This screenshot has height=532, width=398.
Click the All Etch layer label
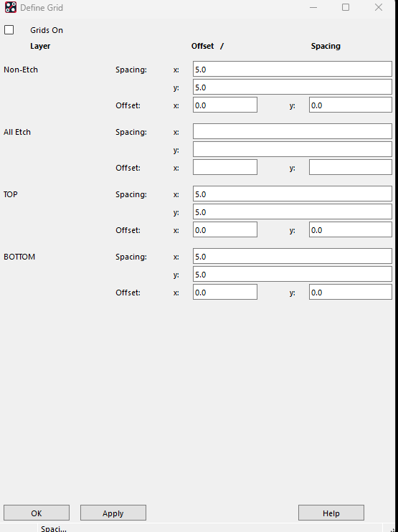17,132
